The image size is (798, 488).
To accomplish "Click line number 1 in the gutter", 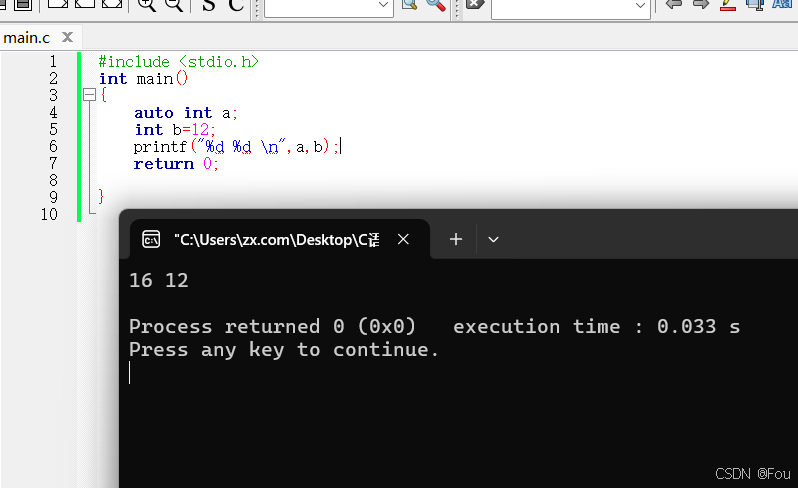I will point(53,62).
